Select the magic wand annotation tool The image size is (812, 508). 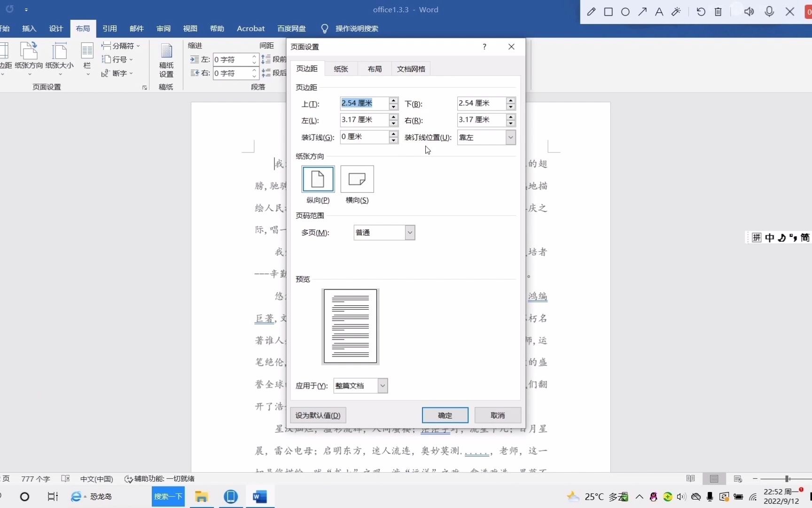pyautogui.click(x=676, y=12)
